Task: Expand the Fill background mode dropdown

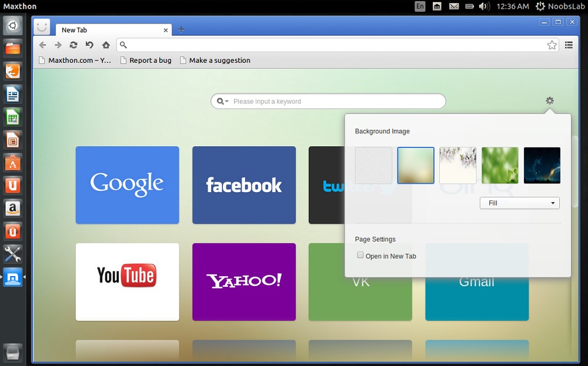Action: click(519, 203)
